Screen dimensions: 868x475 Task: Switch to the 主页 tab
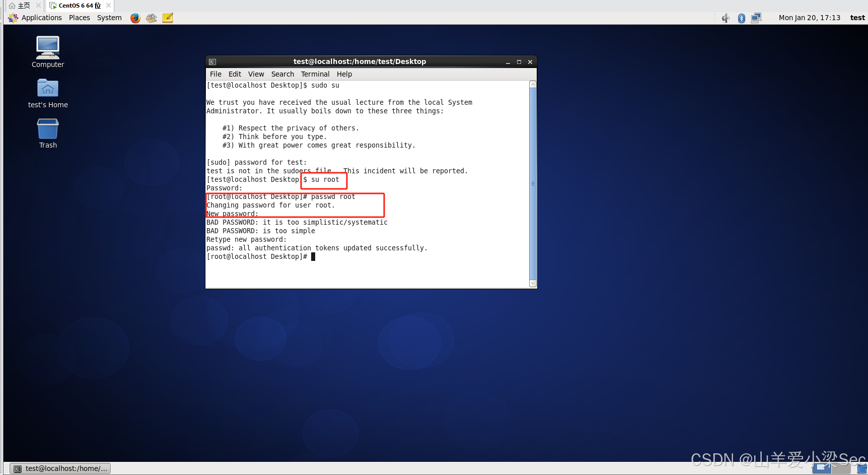[24, 6]
